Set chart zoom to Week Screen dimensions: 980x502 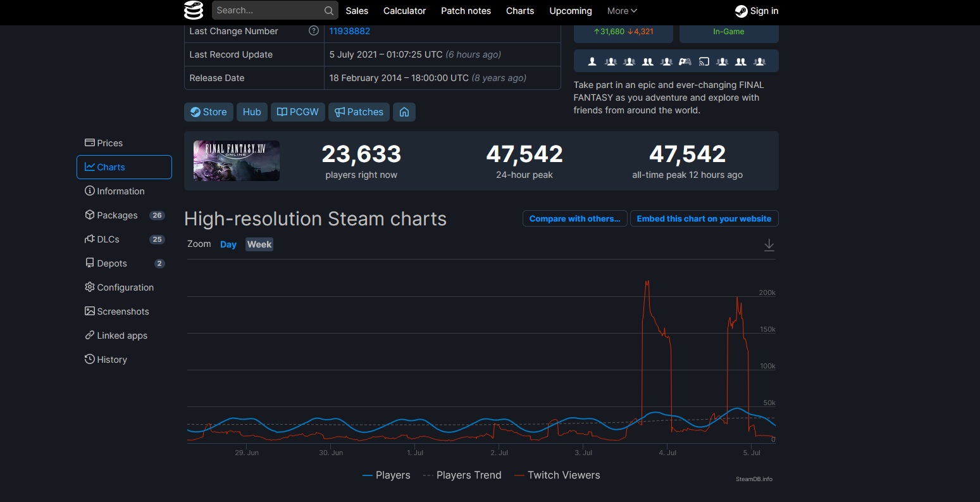click(x=259, y=244)
